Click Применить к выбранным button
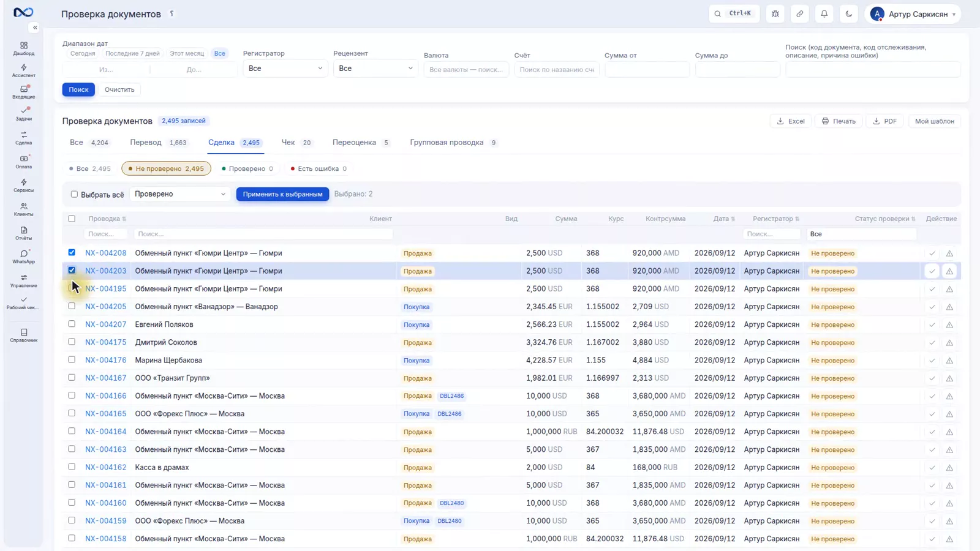Image resolution: width=980 pixels, height=551 pixels. click(x=282, y=194)
